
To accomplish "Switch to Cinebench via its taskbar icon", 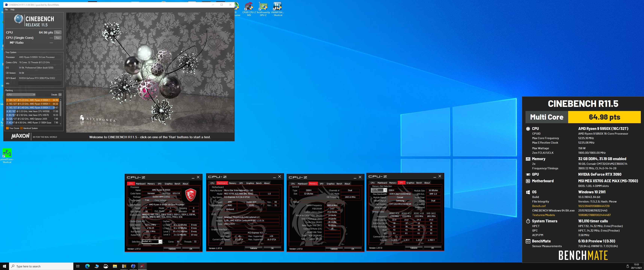I will [133, 266].
